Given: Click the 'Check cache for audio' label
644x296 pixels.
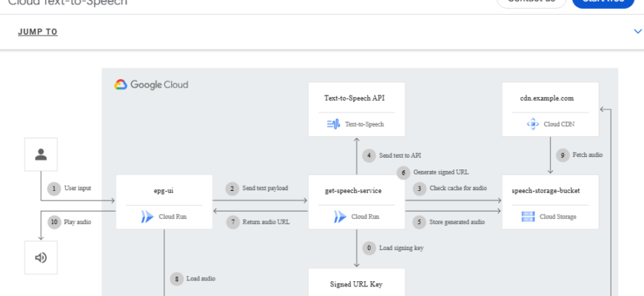Looking at the screenshot, I should [x=458, y=188].
